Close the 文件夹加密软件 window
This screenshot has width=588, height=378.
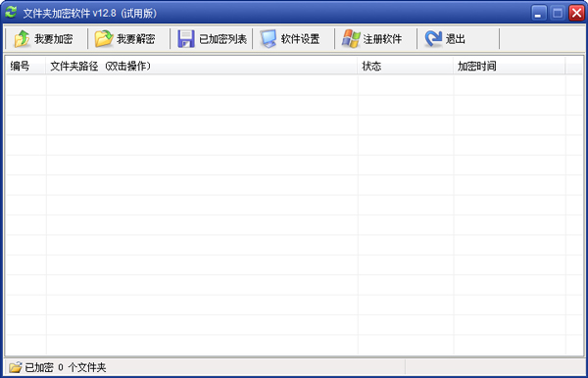pyautogui.click(x=576, y=13)
